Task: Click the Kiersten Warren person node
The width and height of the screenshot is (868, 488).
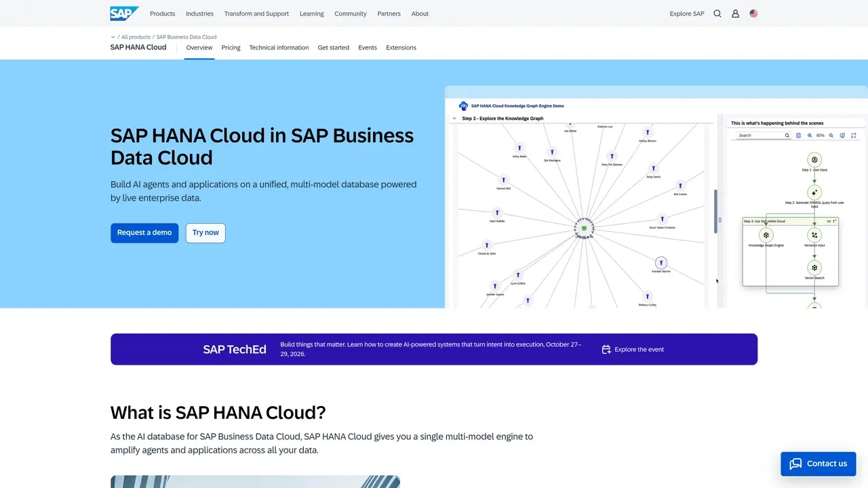Action: (x=660, y=263)
